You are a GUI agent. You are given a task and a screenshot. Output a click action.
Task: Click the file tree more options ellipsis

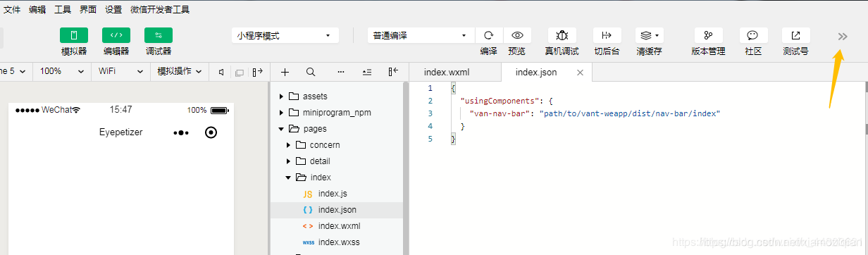click(341, 72)
